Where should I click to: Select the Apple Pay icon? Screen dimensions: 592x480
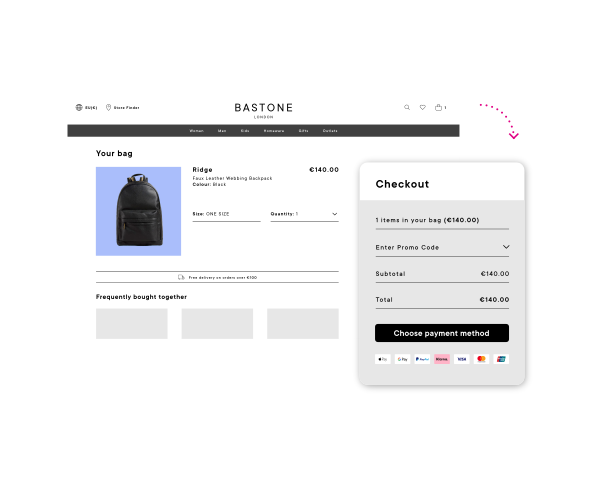[x=382, y=359]
